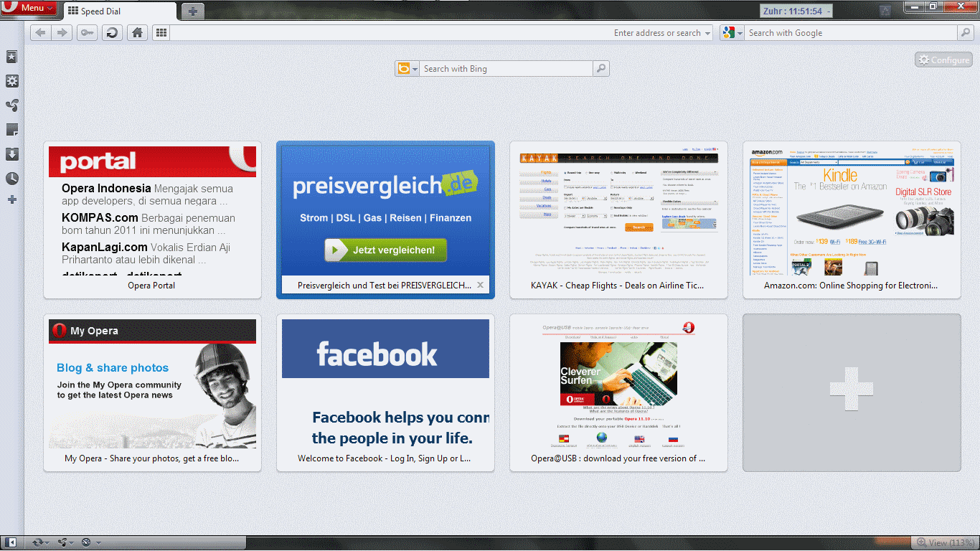Focus the Search with Bing field
The width and height of the screenshot is (980, 551).
click(506, 69)
